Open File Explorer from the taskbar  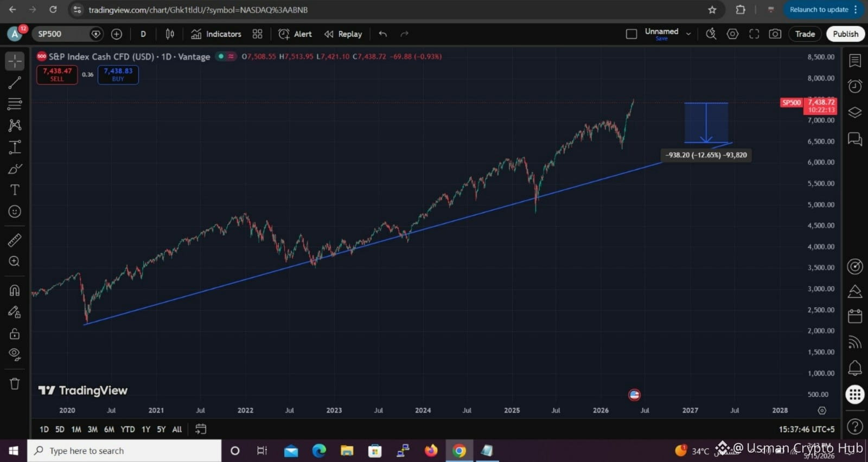click(x=347, y=451)
